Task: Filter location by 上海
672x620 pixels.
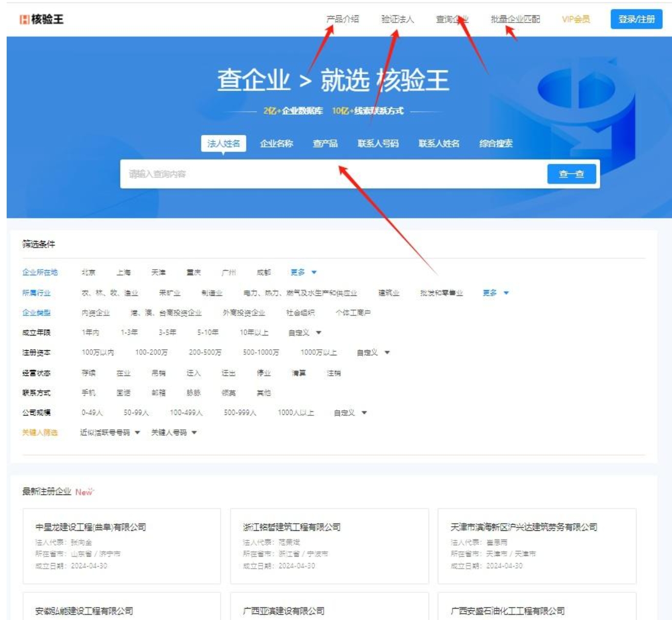Action: [x=124, y=272]
